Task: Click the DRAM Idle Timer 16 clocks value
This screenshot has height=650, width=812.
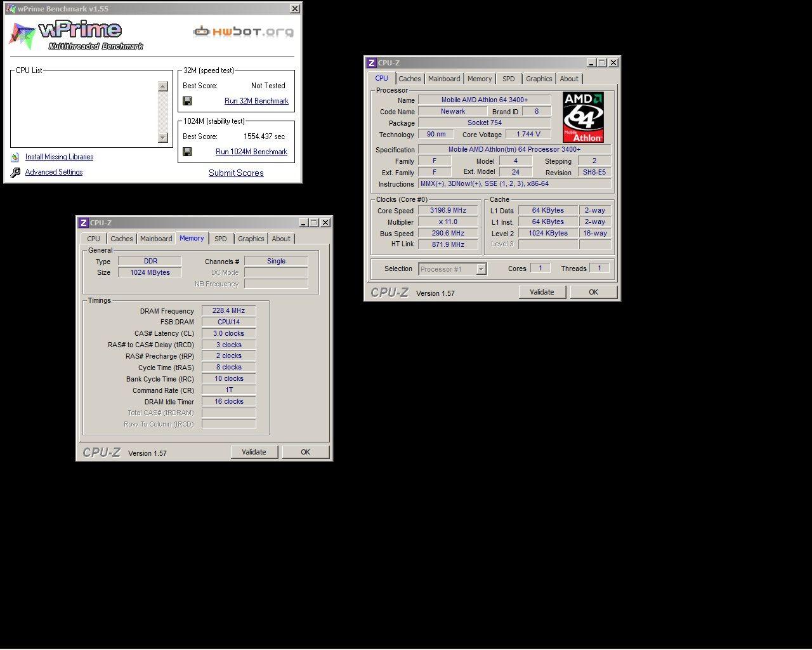Action: (228, 401)
